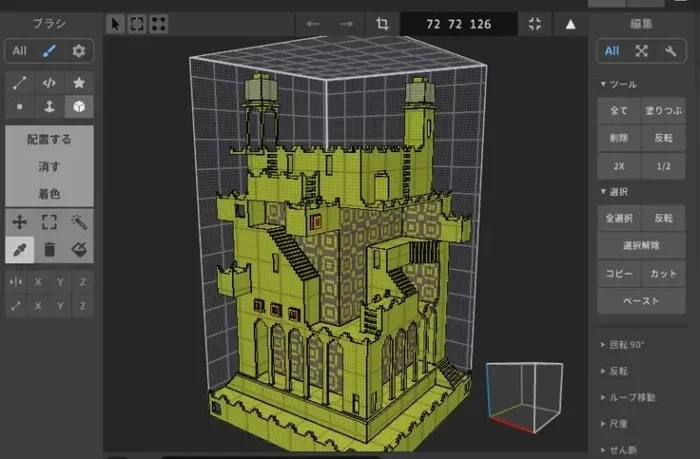Viewport: 700px width, 459px height.
Task: Switch to brush icon tab in ブラシ panel
Action: click(x=49, y=51)
